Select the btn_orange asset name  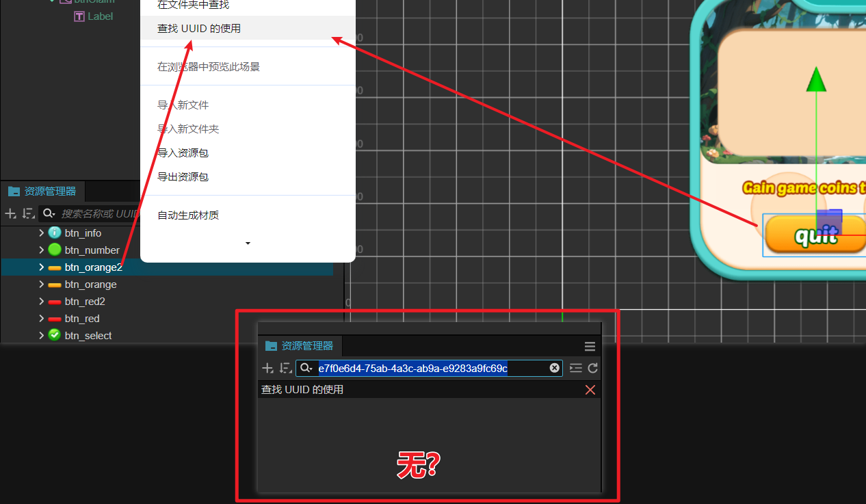[91, 284]
